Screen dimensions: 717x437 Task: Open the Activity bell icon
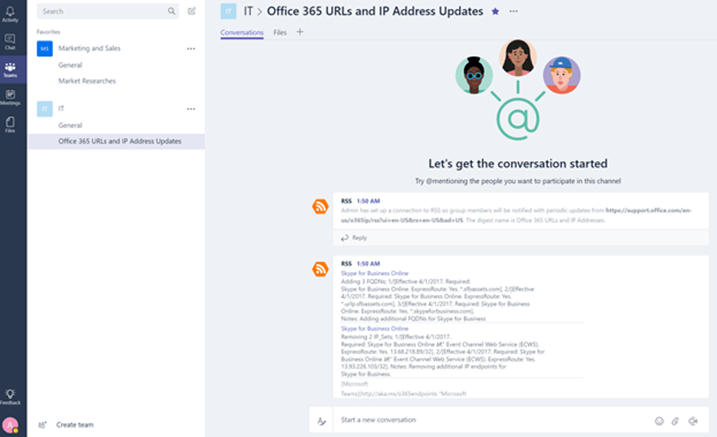[10, 14]
